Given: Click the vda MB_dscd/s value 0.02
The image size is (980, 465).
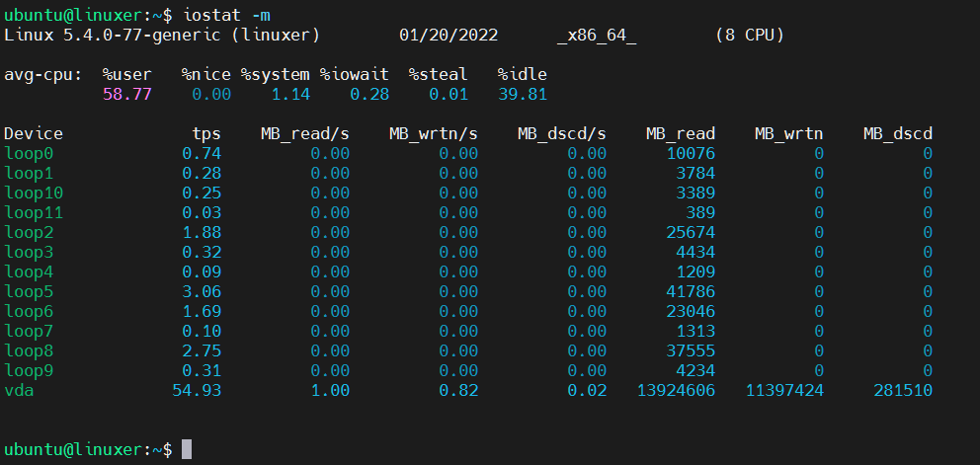Looking at the screenshot, I should (587, 391).
